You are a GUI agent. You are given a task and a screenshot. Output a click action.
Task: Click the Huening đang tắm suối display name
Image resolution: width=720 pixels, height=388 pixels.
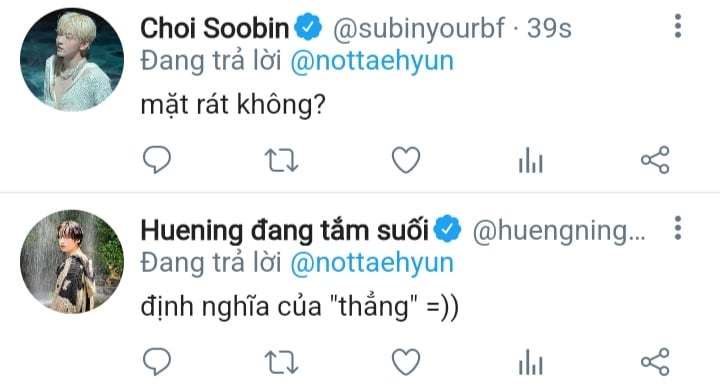click(285, 231)
